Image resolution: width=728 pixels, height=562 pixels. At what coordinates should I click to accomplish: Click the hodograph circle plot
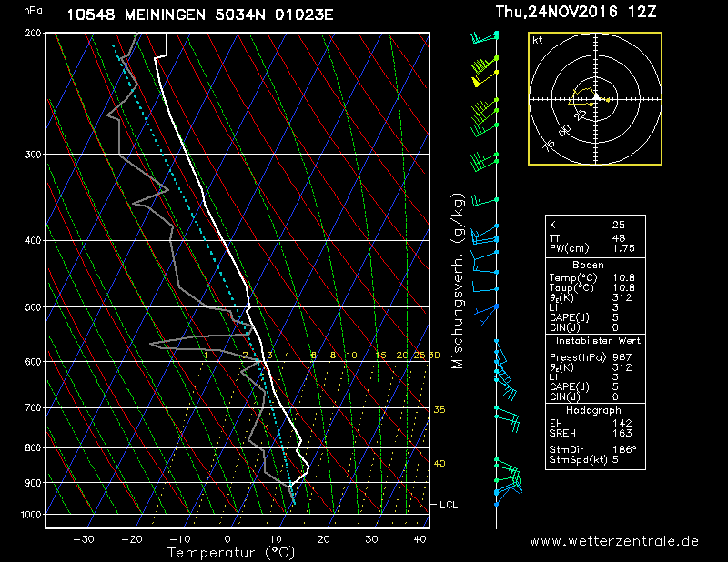(595, 98)
